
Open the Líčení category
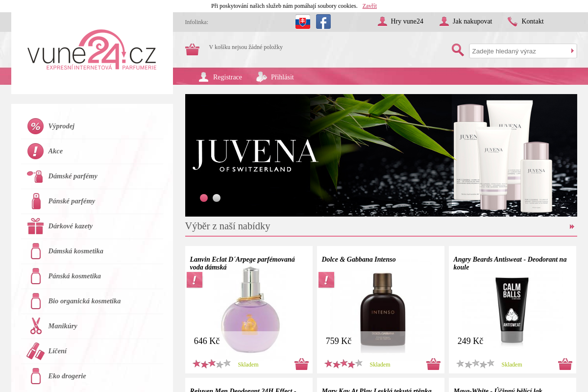(57, 351)
